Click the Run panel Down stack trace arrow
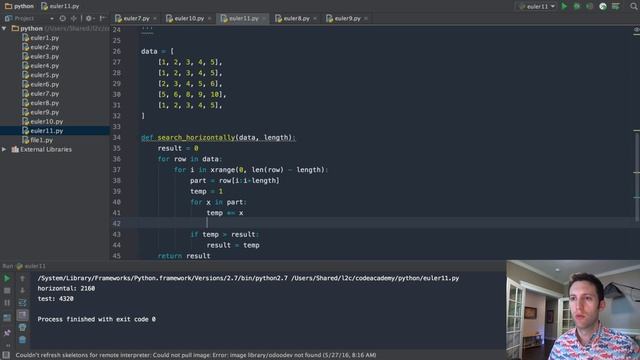Image resolution: width=640 pixels, height=360 pixels. pos(22,291)
